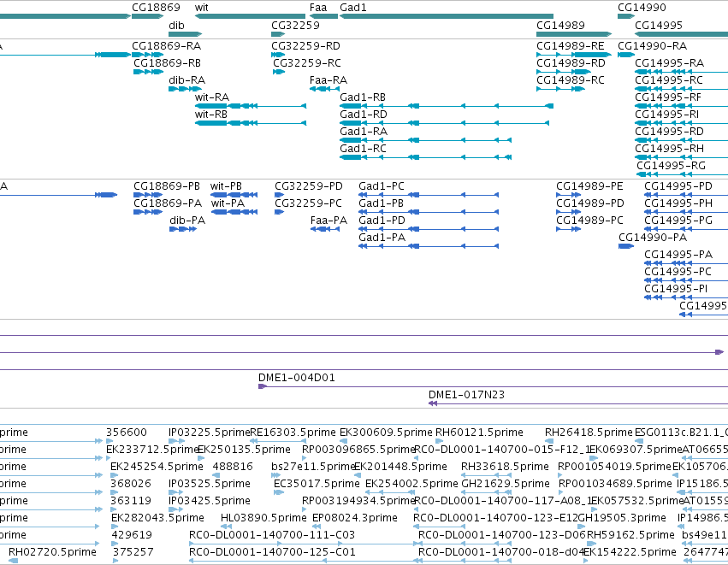
Task: Select protein CG14989-PC
Action: [569, 229]
